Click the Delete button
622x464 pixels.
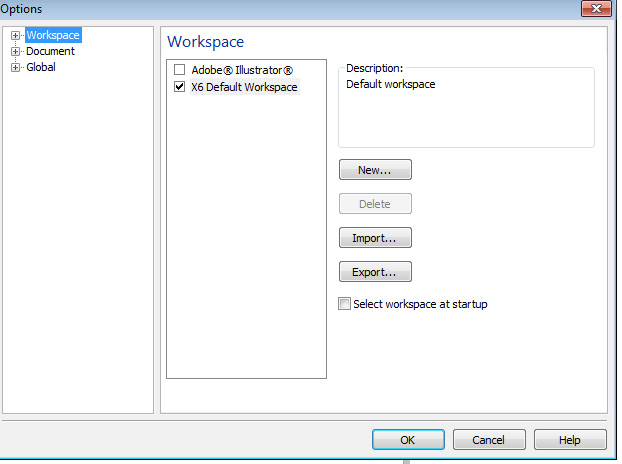coord(375,204)
